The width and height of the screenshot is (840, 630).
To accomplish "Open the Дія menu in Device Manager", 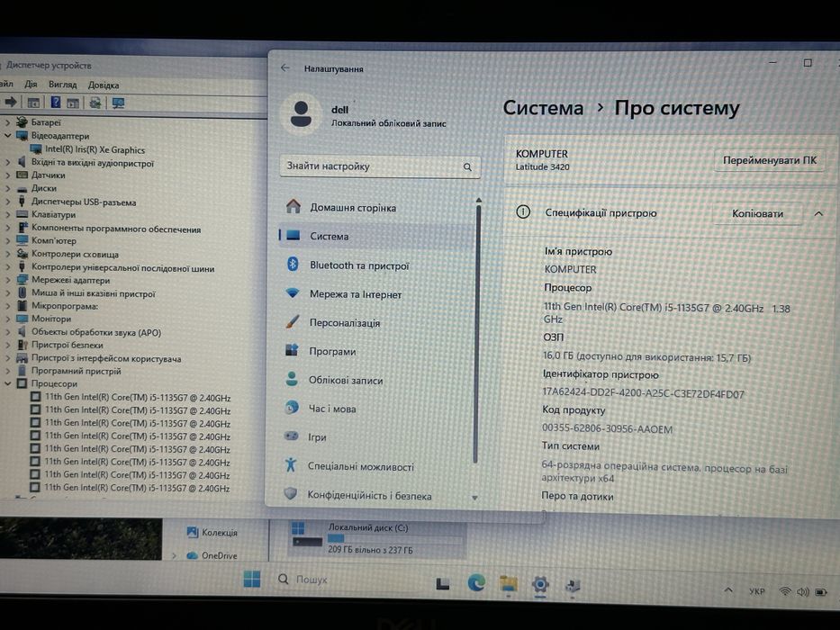I will pos(32,84).
